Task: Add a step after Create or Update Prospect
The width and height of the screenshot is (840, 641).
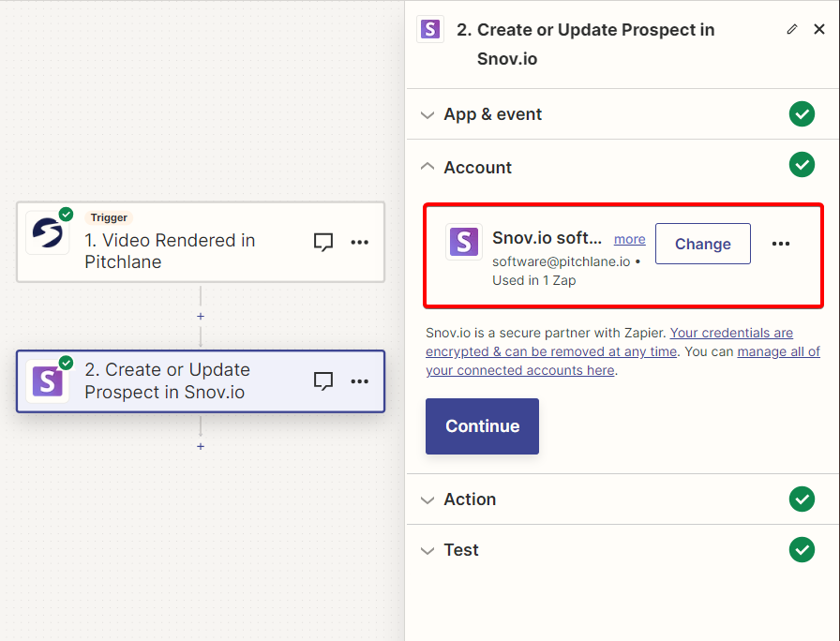Action: point(201,446)
